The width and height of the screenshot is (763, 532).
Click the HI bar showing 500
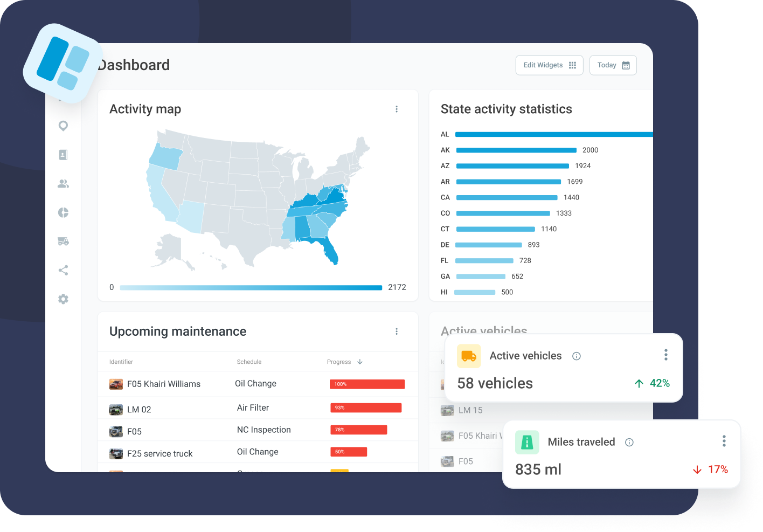click(x=475, y=292)
